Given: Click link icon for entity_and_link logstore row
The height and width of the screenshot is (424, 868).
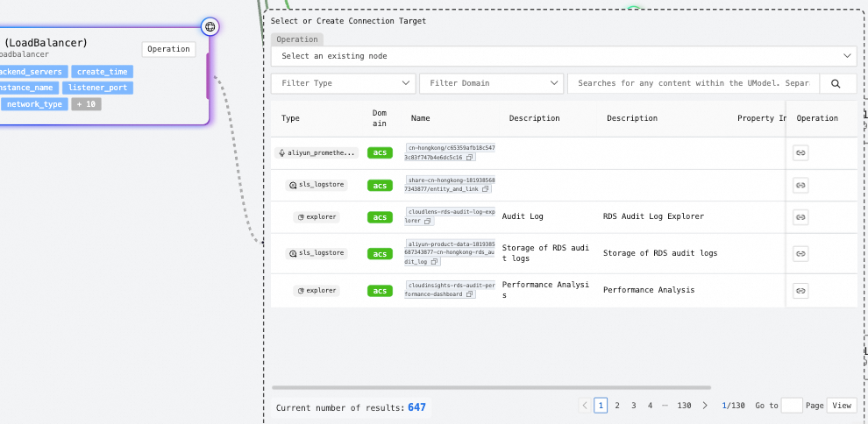Looking at the screenshot, I should tap(800, 185).
